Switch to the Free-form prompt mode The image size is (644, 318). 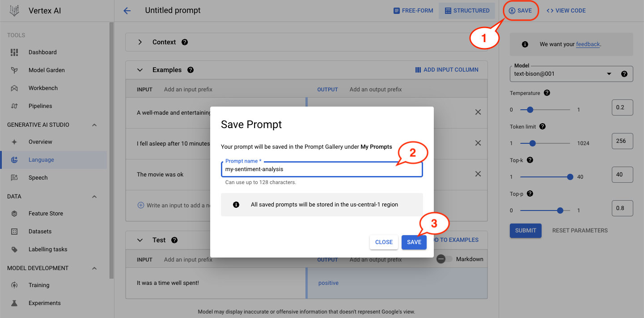pyautogui.click(x=413, y=11)
